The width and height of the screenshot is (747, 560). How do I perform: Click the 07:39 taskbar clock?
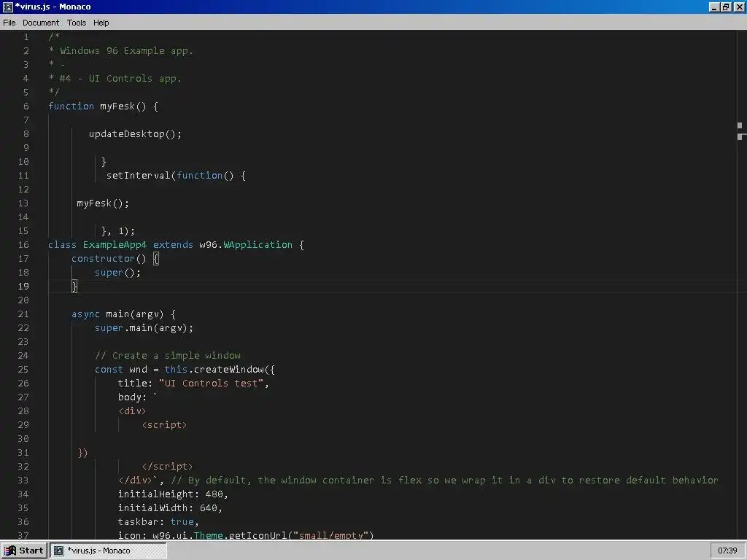[727, 551]
